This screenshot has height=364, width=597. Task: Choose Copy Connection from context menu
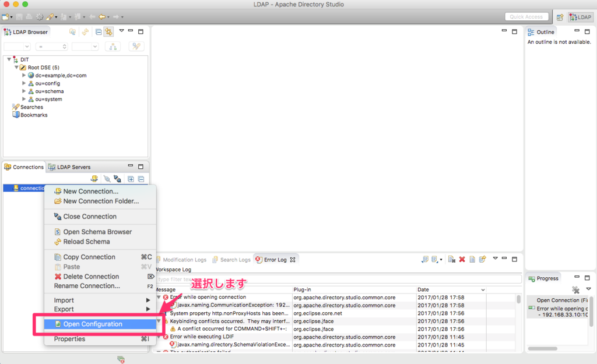point(100,257)
